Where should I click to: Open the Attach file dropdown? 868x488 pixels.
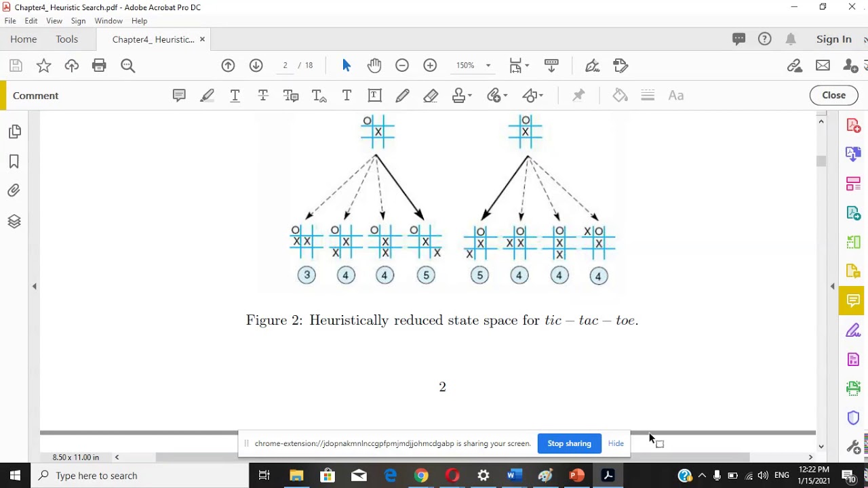point(497,96)
